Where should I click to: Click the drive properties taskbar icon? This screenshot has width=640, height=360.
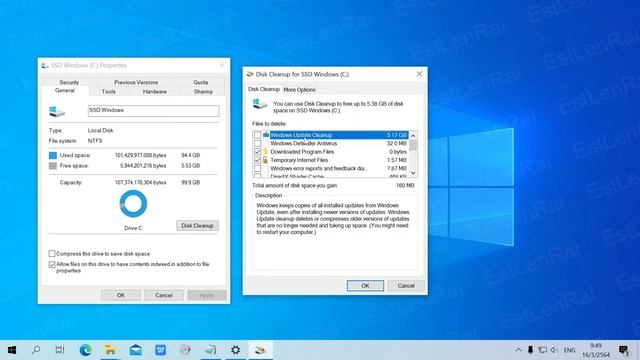210,350
